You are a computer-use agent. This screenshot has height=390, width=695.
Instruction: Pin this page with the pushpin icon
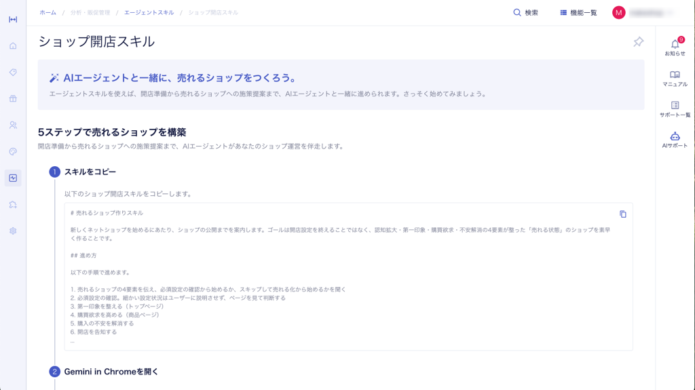(x=638, y=42)
